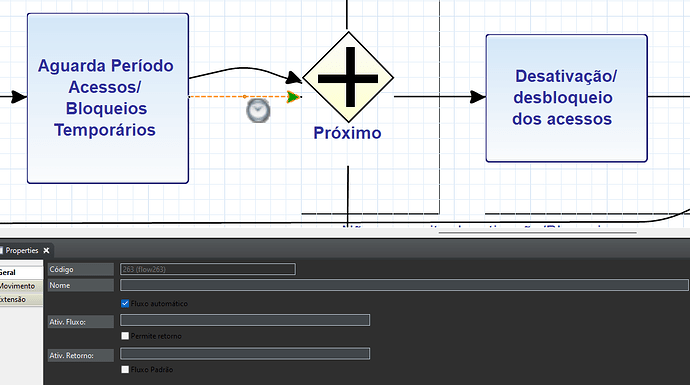Click the Ativ. Retorno field
Image resolution: width=690 pixels, height=385 pixels.
tap(245, 354)
